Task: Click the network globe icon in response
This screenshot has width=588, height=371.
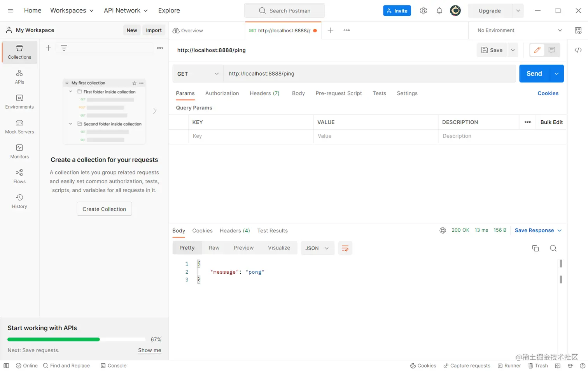Action: tap(443, 230)
